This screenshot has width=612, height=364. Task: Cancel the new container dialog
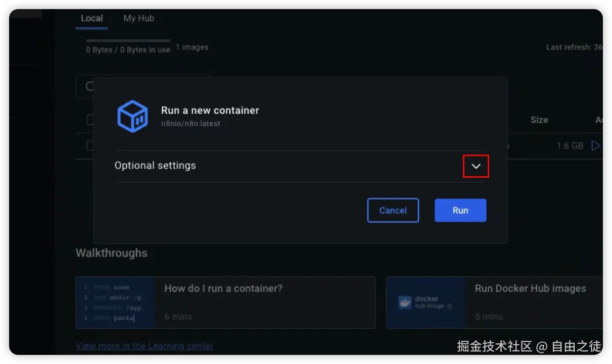(x=393, y=210)
